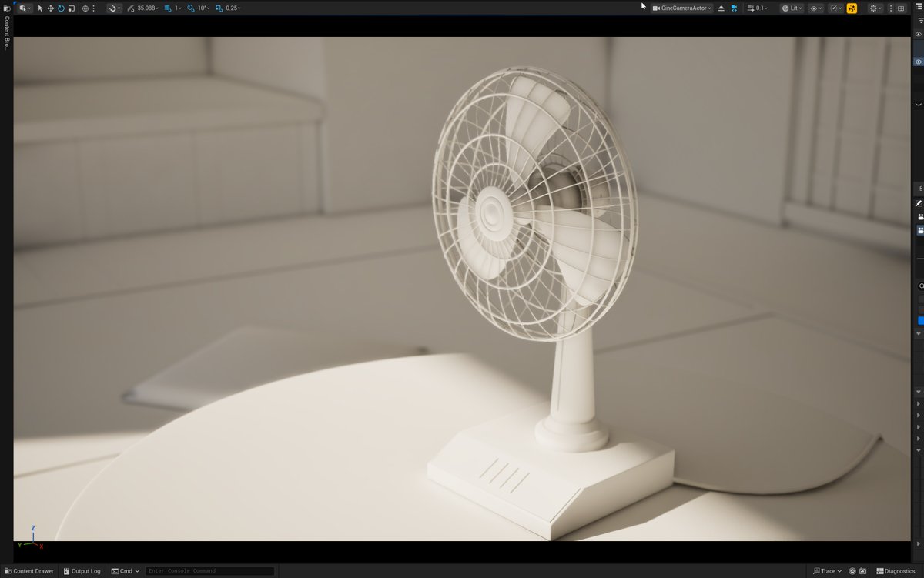This screenshot has width=924, height=578.
Task: Activate the Select mode arrow tool
Action: point(41,8)
